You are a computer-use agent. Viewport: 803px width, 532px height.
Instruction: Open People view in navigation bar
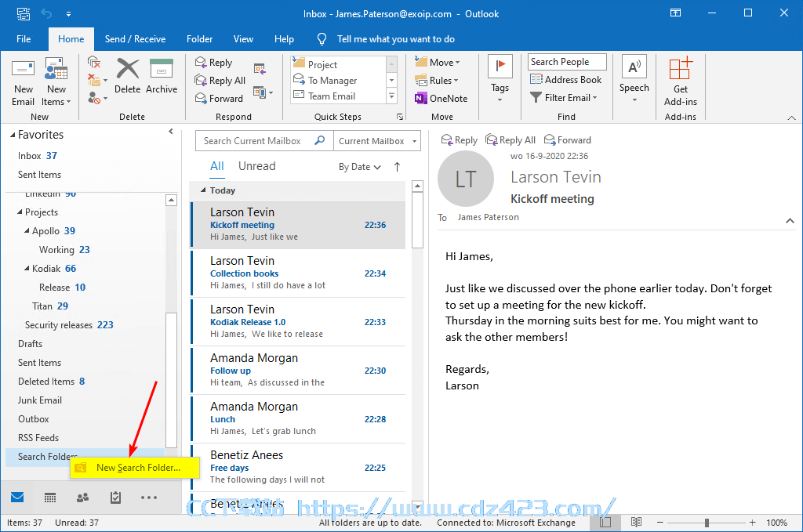(82, 498)
